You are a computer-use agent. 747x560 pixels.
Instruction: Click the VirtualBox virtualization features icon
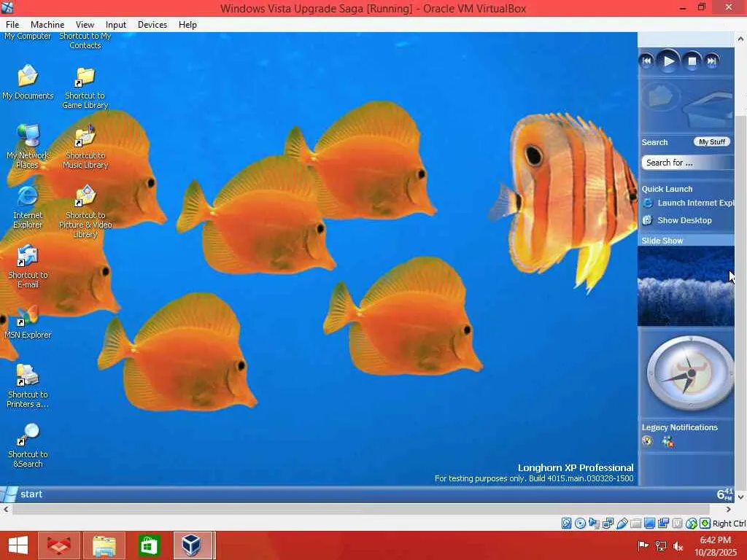(677, 524)
